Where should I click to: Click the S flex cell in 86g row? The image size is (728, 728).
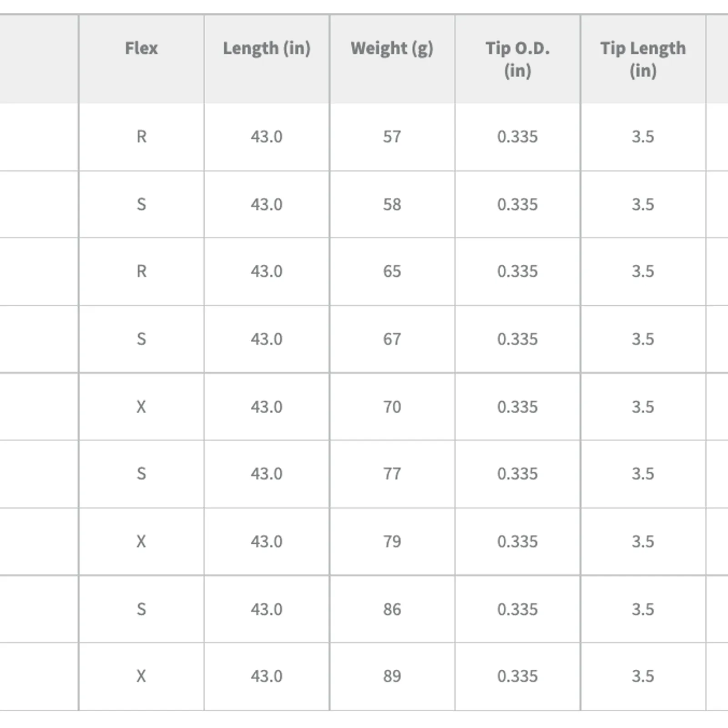pos(142,609)
